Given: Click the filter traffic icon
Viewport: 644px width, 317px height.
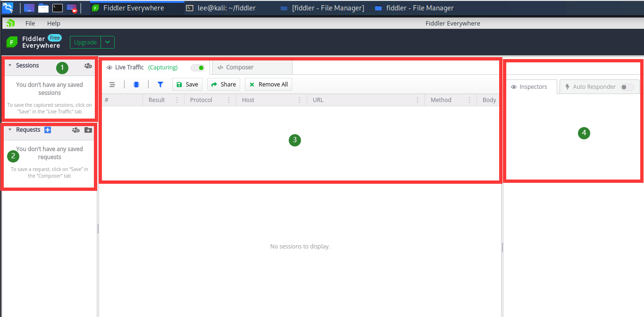Looking at the screenshot, I should point(160,84).
